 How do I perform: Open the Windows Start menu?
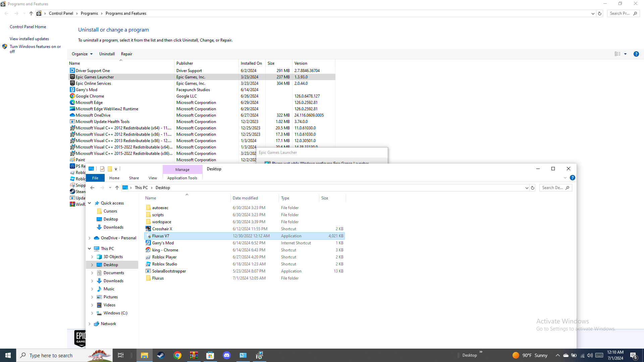point(8,355)
